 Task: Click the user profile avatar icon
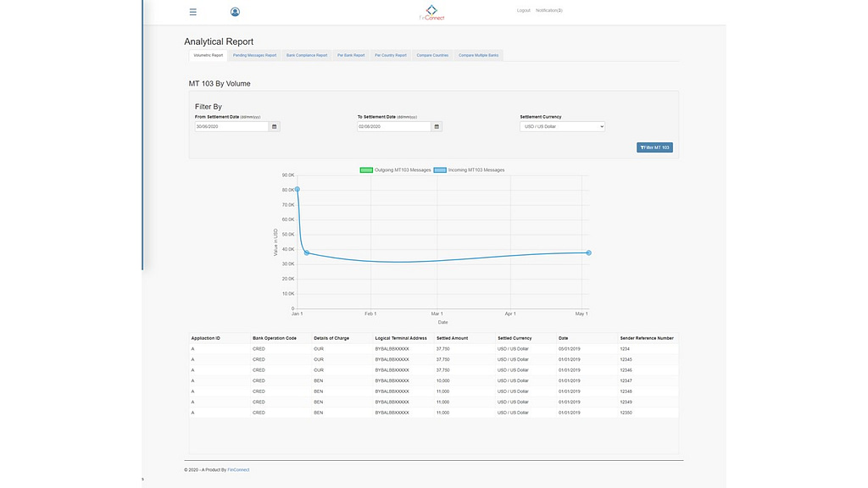coord(235,12)
